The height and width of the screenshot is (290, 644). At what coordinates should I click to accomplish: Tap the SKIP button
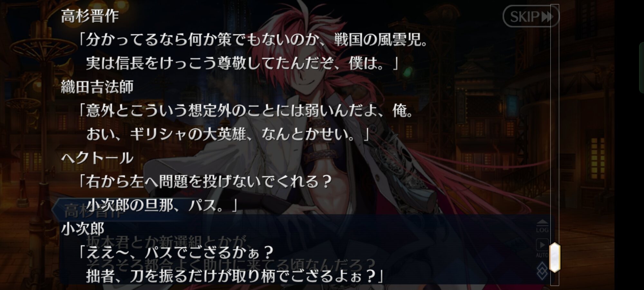click(x=531, y=16)
